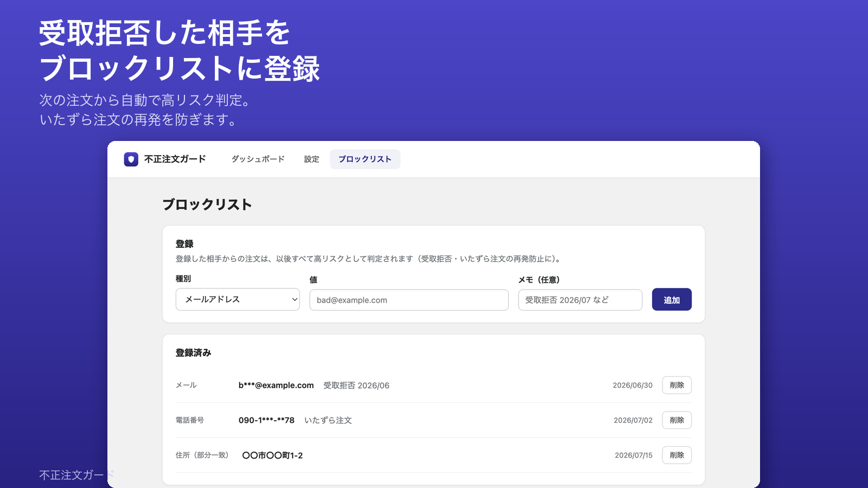Click the 2026/07/02 date
868x488 pixels.
point(633,420)
